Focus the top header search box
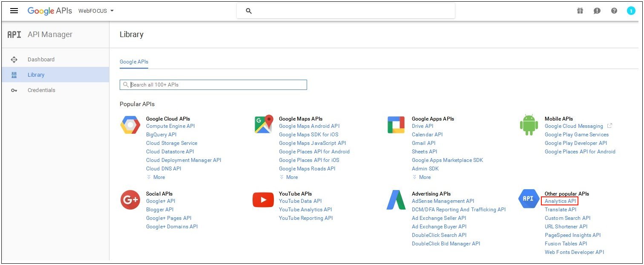The image size is (644, 265). 346,11
